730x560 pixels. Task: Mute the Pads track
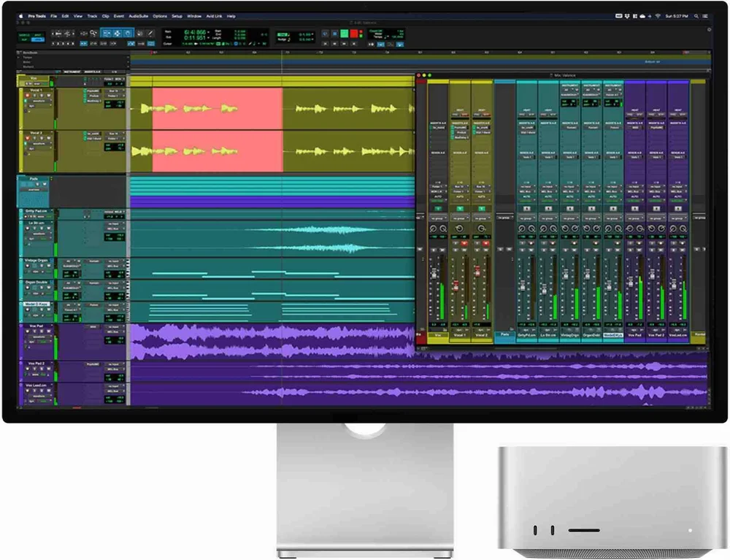[45, 184]
